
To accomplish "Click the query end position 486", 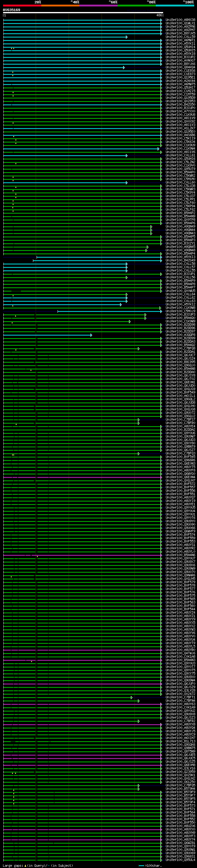I will click(x=159, y=15).
